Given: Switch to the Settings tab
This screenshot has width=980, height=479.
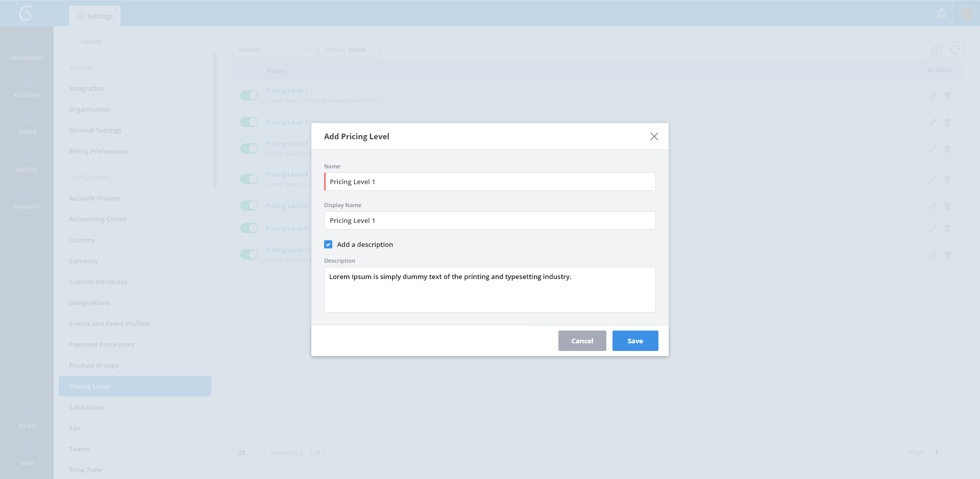Looking at the screenshot, I should [x=95, y=16].
